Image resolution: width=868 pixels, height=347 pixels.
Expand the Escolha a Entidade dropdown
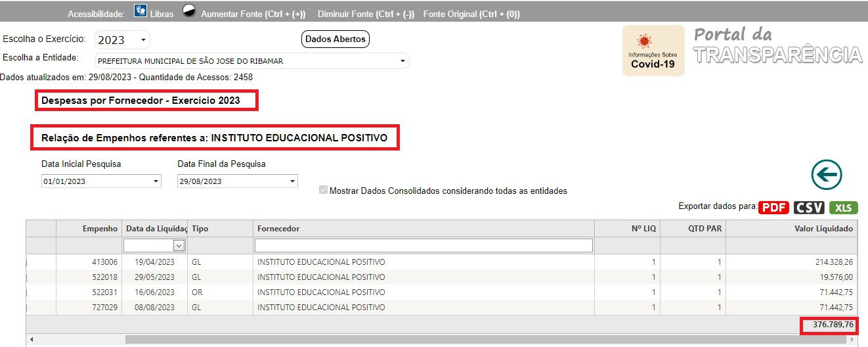[252, 61]
